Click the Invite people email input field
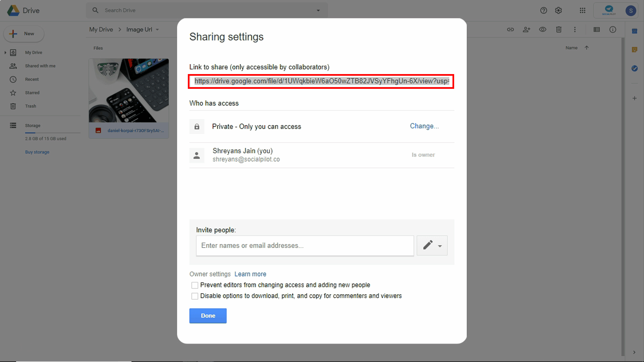The width and height of the screenshot is (644, 362). pyautogui.click(x=305, y=246)
